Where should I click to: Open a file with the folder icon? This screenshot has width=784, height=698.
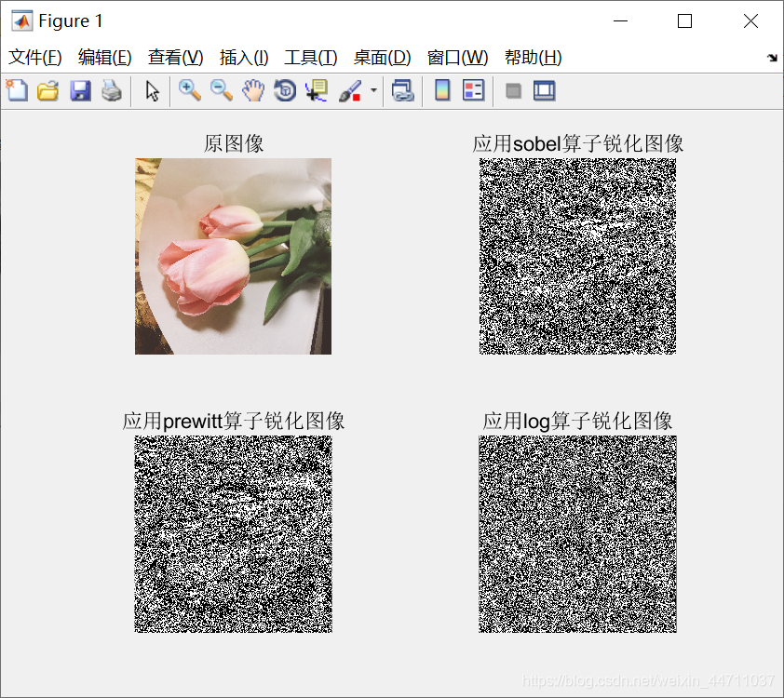click(x=48, y=91)
